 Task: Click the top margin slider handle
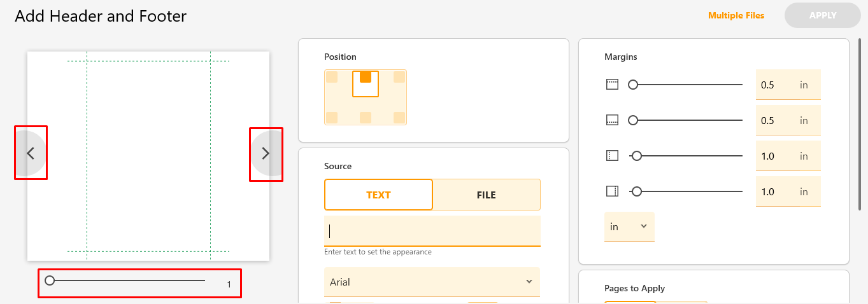633,85
